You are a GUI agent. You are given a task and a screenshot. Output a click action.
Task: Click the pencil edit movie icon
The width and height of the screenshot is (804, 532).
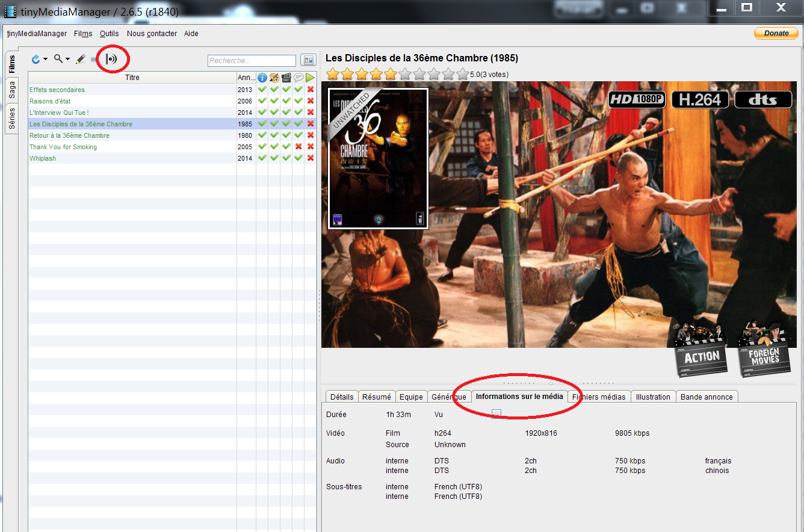pos(81,59)
